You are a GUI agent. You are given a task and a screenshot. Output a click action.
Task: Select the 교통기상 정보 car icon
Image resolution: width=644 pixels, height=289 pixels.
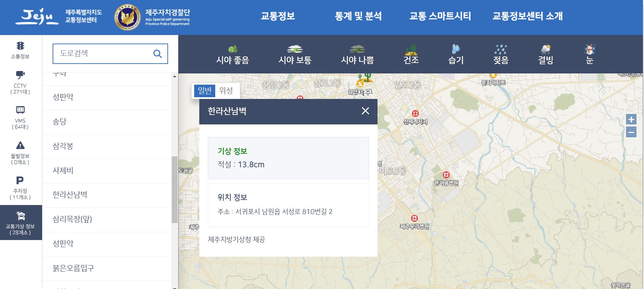tap(21, 216)
